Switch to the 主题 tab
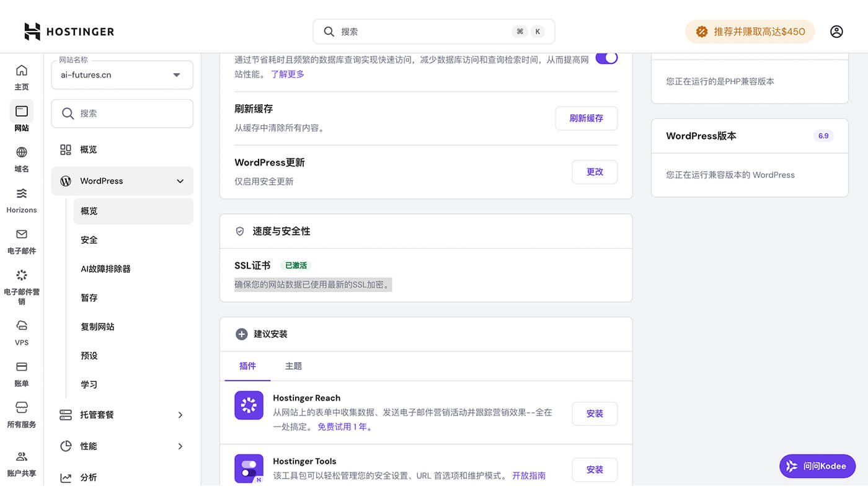868x496 pixels. click(x=293, y=366)
